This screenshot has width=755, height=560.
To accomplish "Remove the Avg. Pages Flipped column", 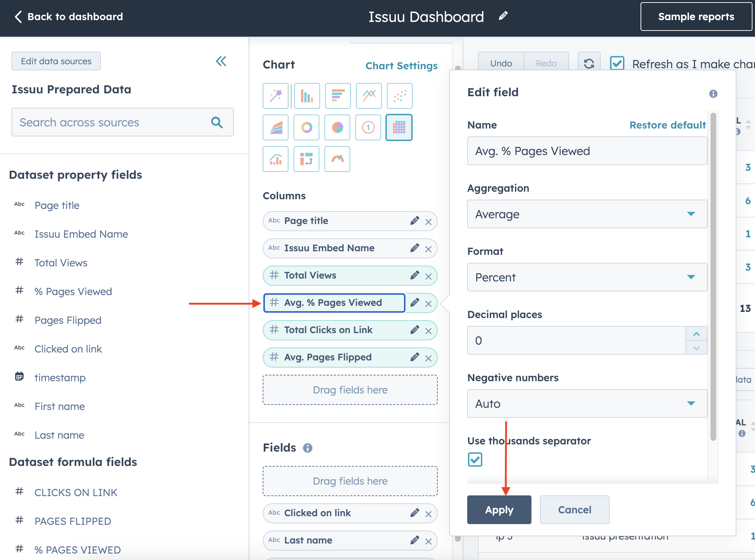I will pyautogui.click(x=428, y=358).
